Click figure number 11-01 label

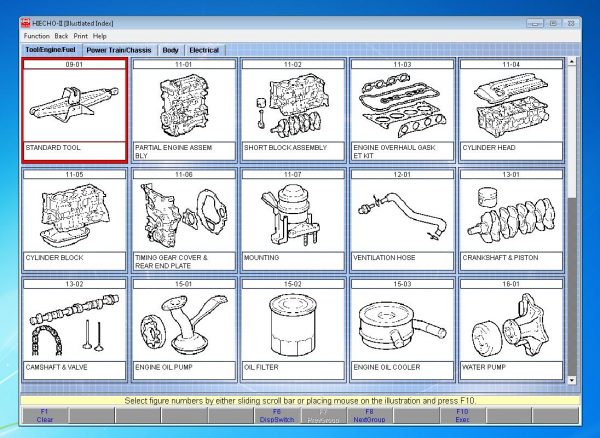click(x=184, y=64)
